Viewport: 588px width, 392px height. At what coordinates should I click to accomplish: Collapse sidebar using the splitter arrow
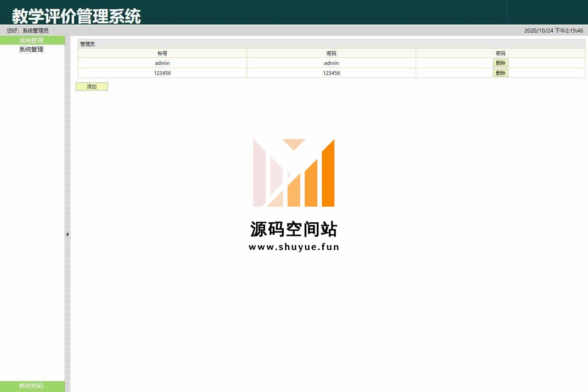point(68,234)
